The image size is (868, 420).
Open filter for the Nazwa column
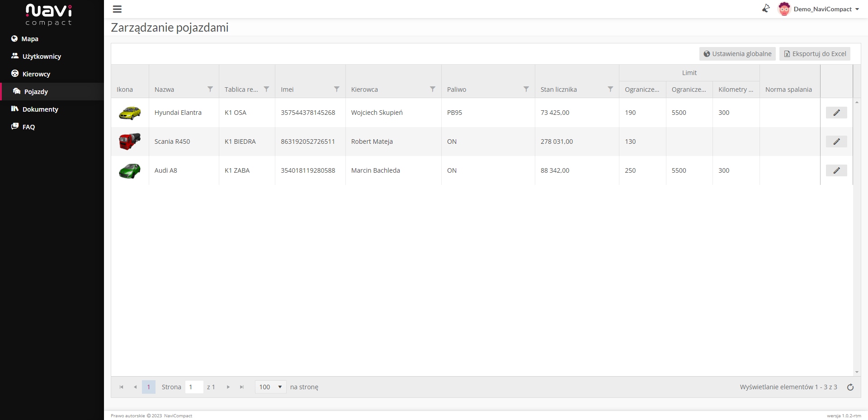coord(210,89)
